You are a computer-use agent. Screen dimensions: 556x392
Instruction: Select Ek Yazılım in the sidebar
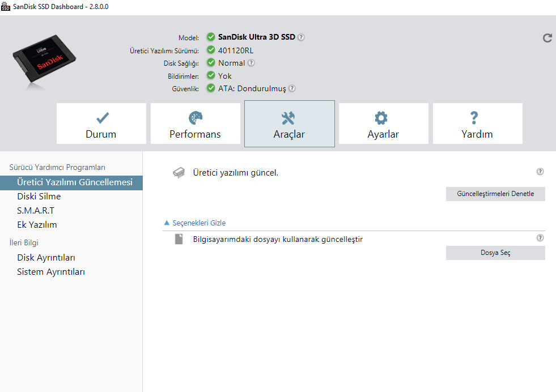37,225
